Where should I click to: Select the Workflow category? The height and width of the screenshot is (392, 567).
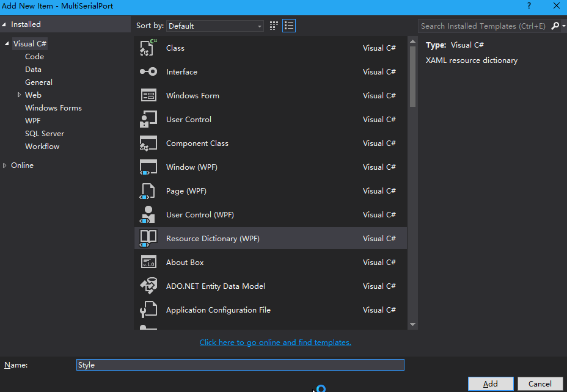[42, 147]
